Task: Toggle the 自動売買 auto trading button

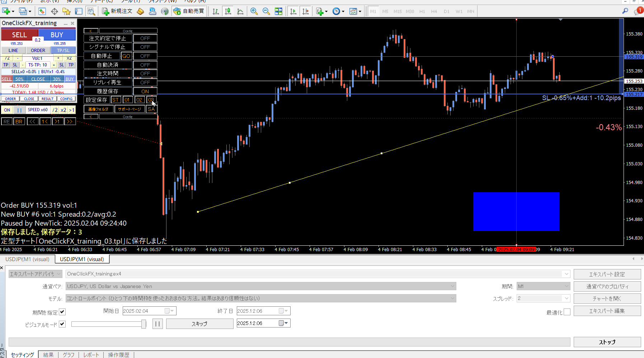Action: (x=189, y=11)
